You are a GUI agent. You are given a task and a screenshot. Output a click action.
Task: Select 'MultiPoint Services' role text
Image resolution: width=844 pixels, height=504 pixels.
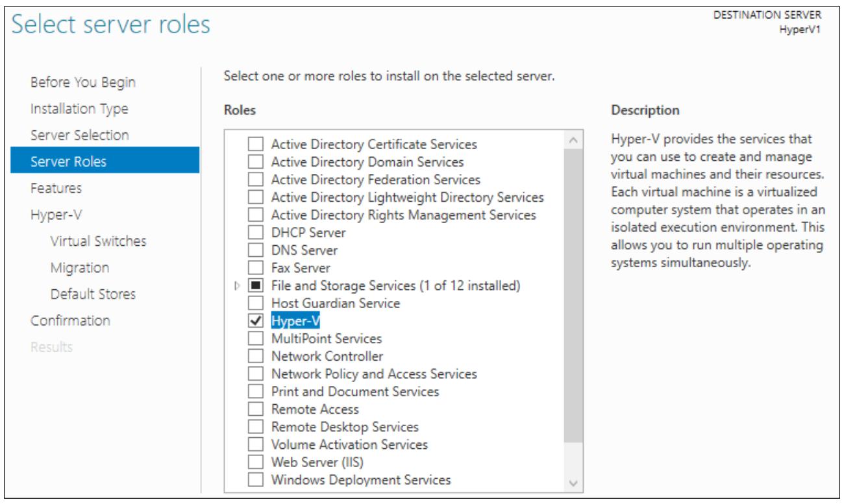click(327, 339)
